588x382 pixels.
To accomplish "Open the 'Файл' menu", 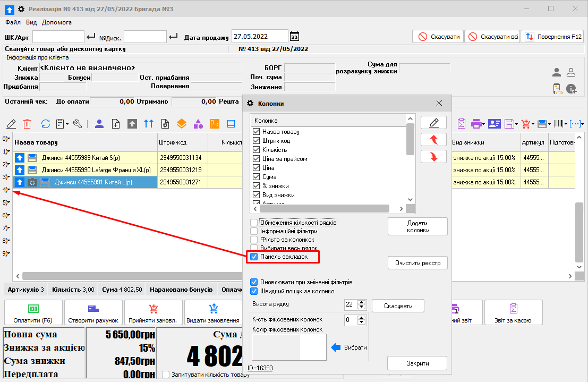I will coord(13,22).
